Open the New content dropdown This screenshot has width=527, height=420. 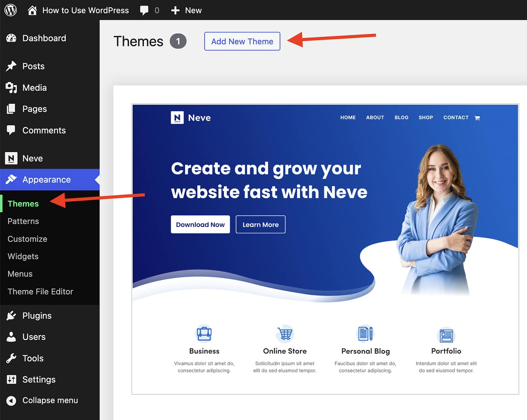[187, 10]
